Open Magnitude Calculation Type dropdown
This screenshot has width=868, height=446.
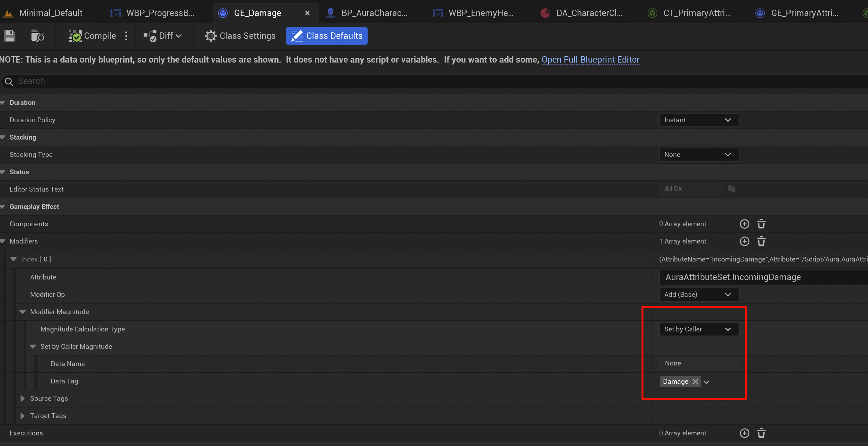pos(698,329)
